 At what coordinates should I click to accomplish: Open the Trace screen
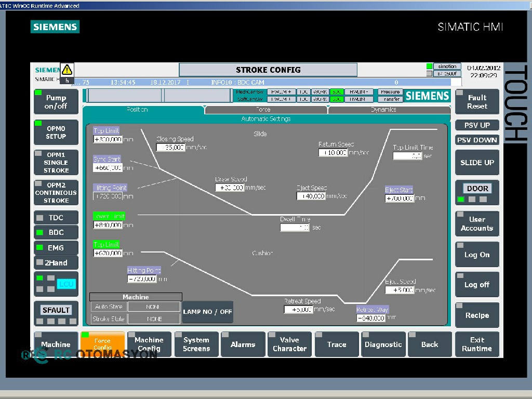tap(337, 344)
